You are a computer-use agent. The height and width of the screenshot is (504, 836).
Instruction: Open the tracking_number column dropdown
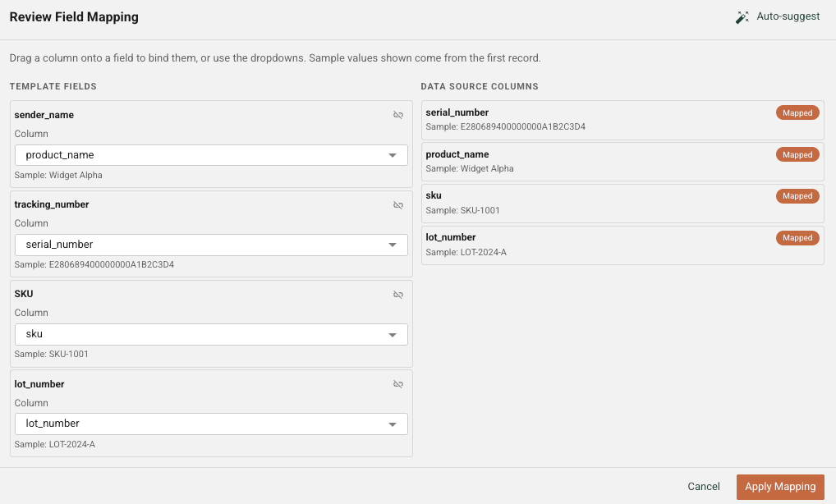pyautogui.click(x=211, y=245)
